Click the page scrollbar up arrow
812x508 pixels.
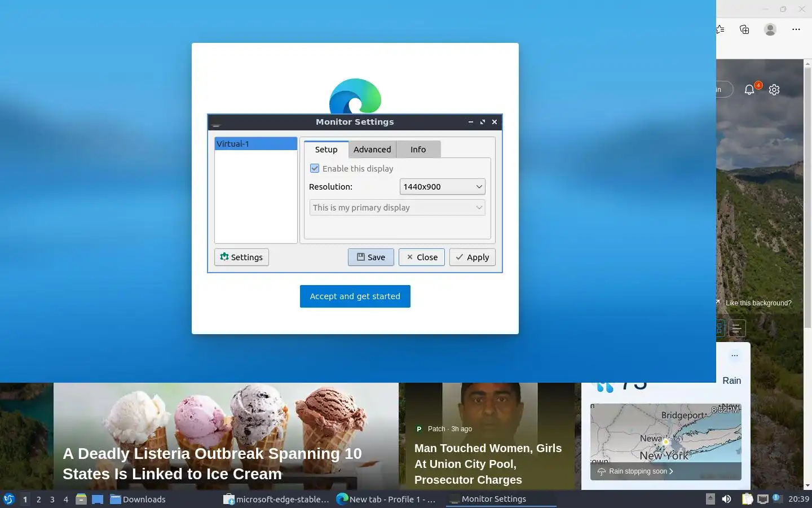click(x=807, y=63)
